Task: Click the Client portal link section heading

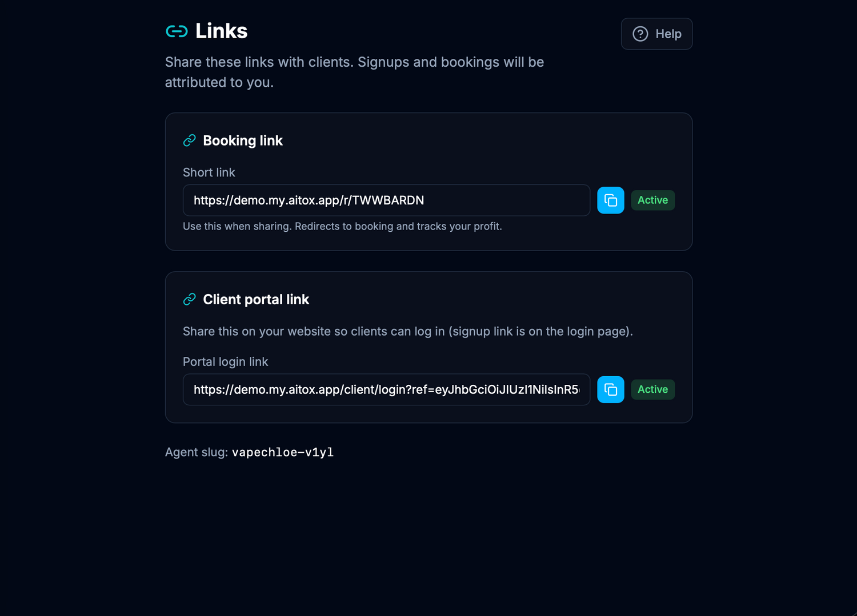Action: [x=256, y=299]
